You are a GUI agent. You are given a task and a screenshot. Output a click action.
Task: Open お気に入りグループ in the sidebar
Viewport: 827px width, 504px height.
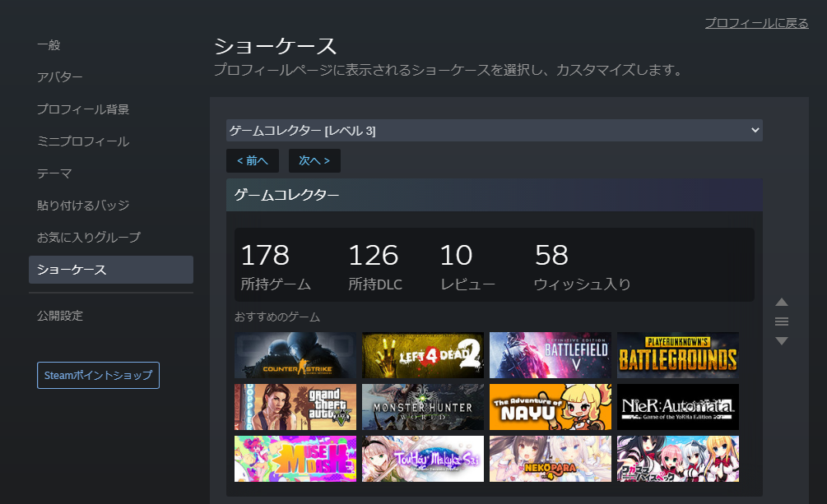tap(89, 238)
